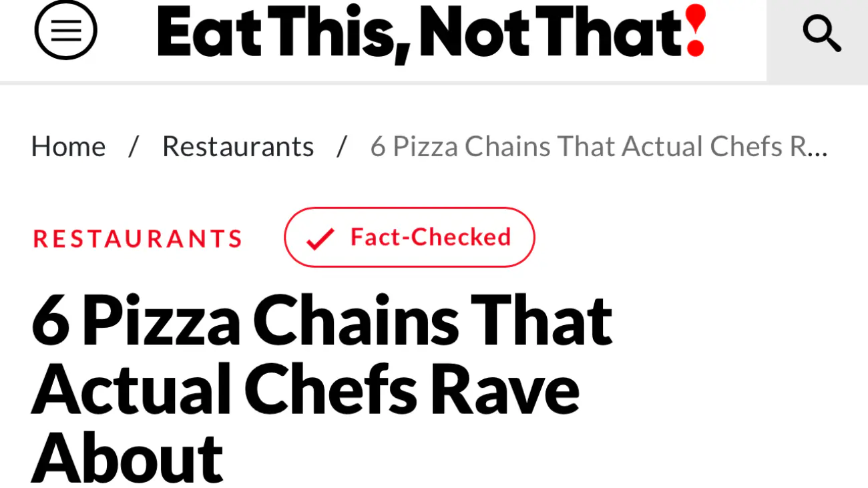
Task: Click the word "This," in the logo
Action: [339, 32]
